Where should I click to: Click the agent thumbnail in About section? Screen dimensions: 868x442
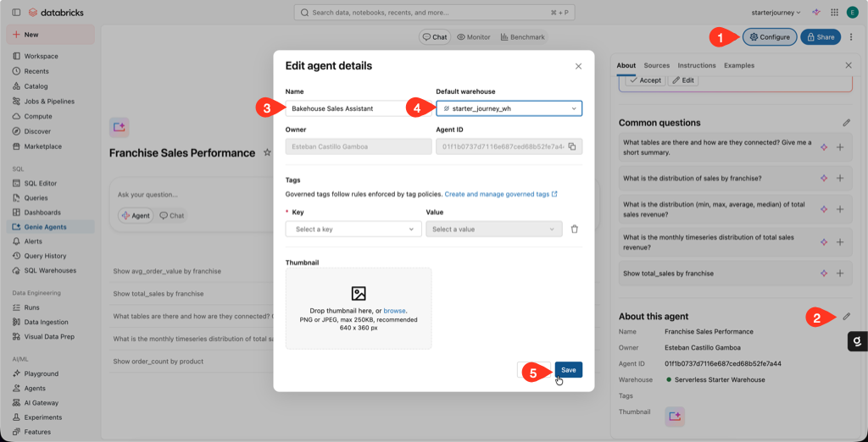coord(675,417)
